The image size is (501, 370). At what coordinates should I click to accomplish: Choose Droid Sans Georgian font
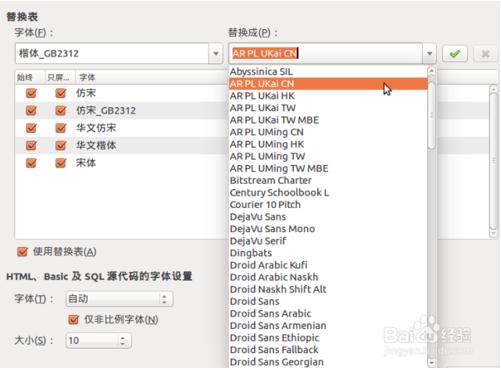pyautogui.click(x=328, y=362)
